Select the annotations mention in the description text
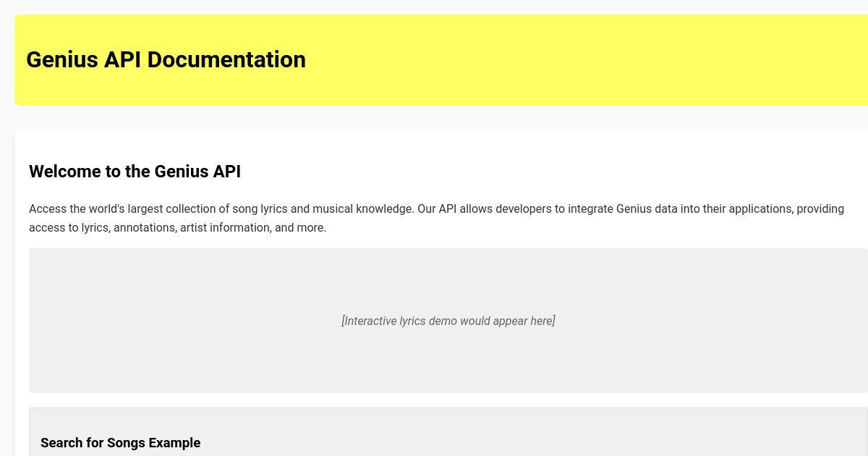This screenshot has height=456, width=868. point(144,227)
